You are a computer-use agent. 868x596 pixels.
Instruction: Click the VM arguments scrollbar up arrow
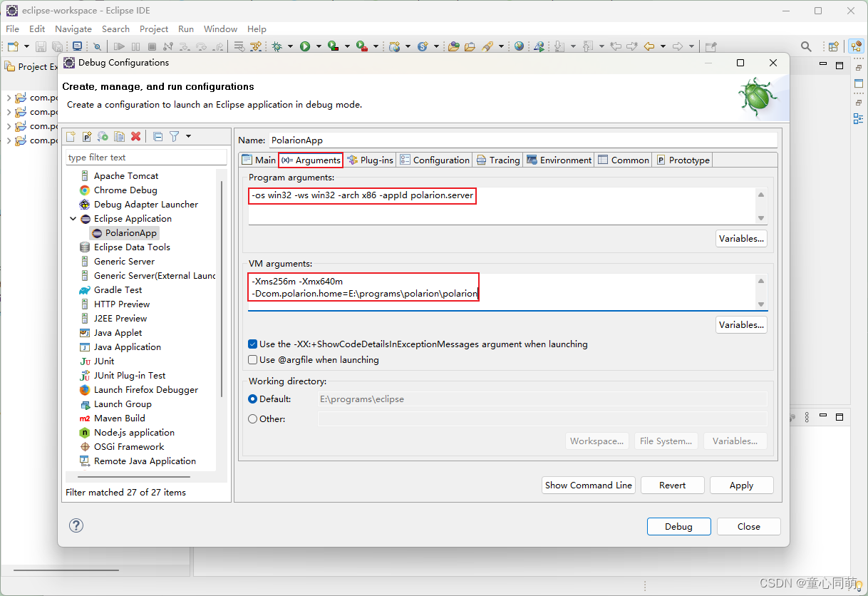[761, 281]
